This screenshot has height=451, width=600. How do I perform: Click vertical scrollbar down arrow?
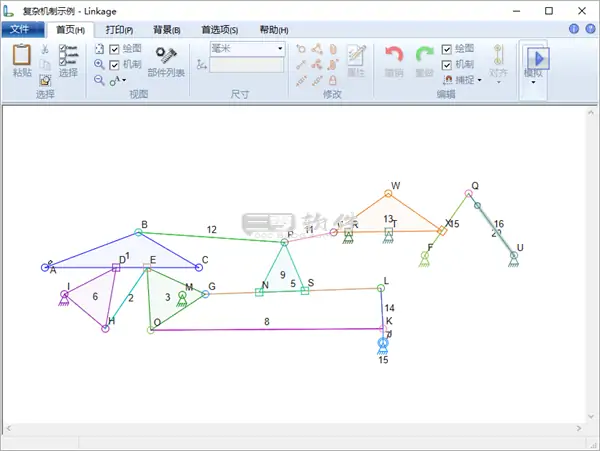[x=591, y=417]
